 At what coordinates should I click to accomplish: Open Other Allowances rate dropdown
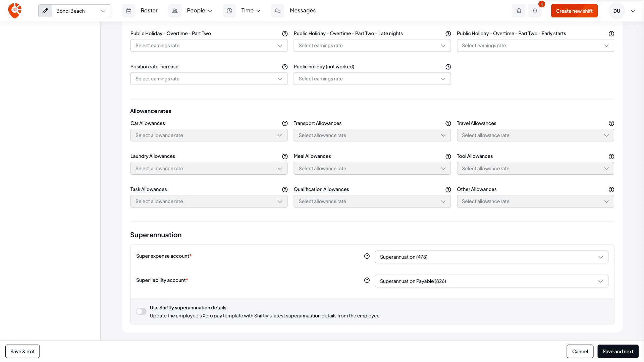pyautogui.click(x=535, y=201)
